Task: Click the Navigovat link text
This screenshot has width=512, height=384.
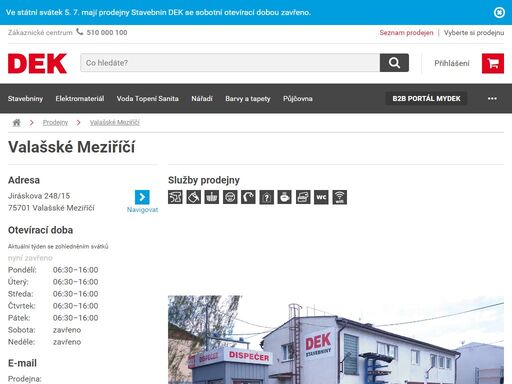Action: click(142, 210)
